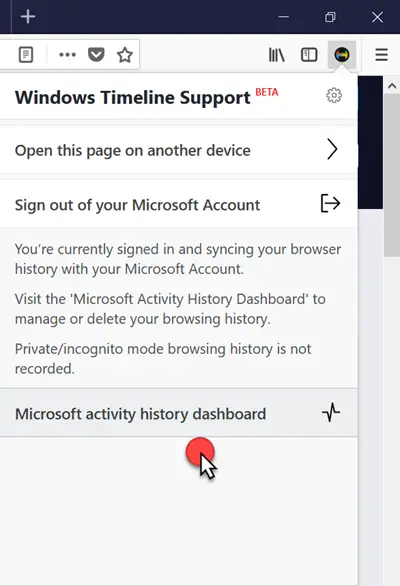Click the vertical scrollbar thumb
Image resolution: width=400 pixels, height=586 pixels.
(392, 175)
